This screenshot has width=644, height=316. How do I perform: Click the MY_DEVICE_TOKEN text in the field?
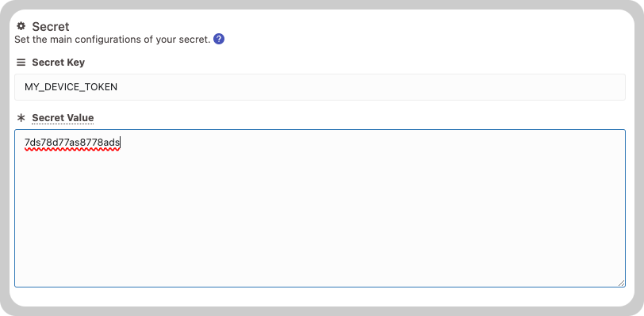(x=71, y=87)
